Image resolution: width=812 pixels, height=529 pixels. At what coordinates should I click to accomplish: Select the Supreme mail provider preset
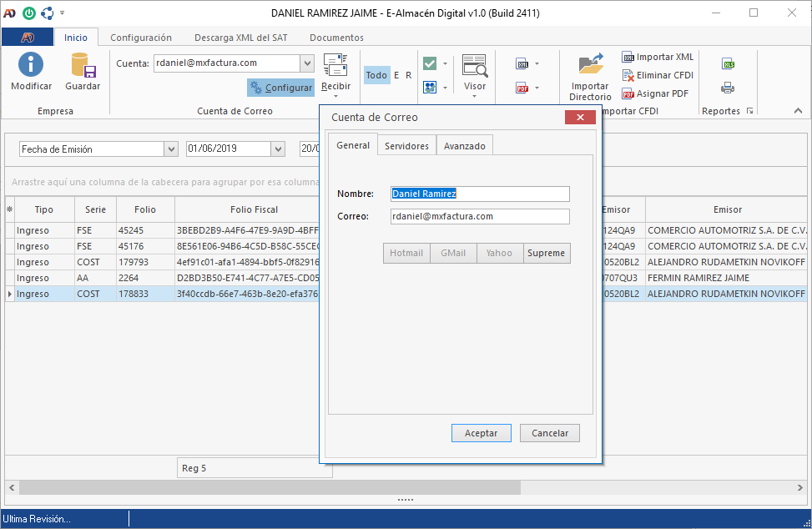click(547, 253)
